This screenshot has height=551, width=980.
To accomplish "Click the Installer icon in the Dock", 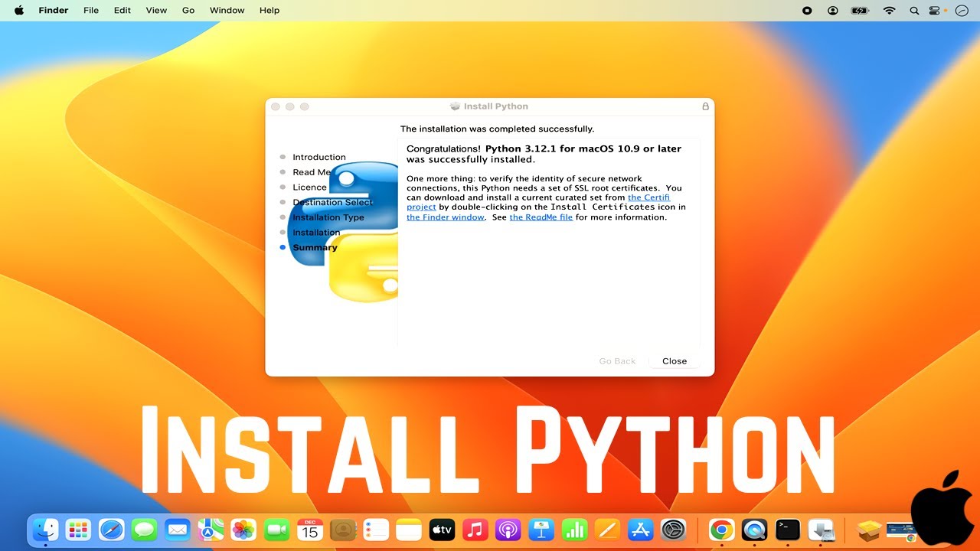I will (821, 530).
